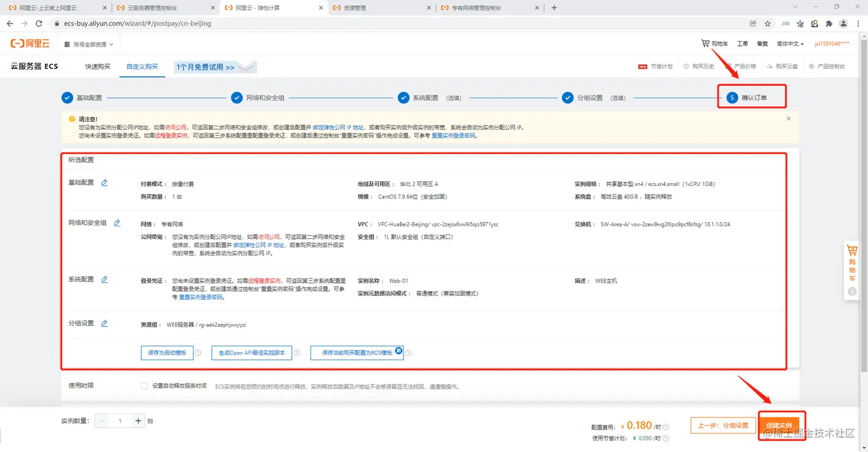Screen dimensions: 868x452
Task: Go back in browser history
Action: (10, 24)
